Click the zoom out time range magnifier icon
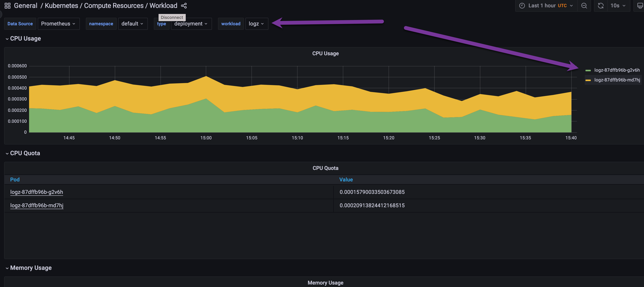 (584, 5)
